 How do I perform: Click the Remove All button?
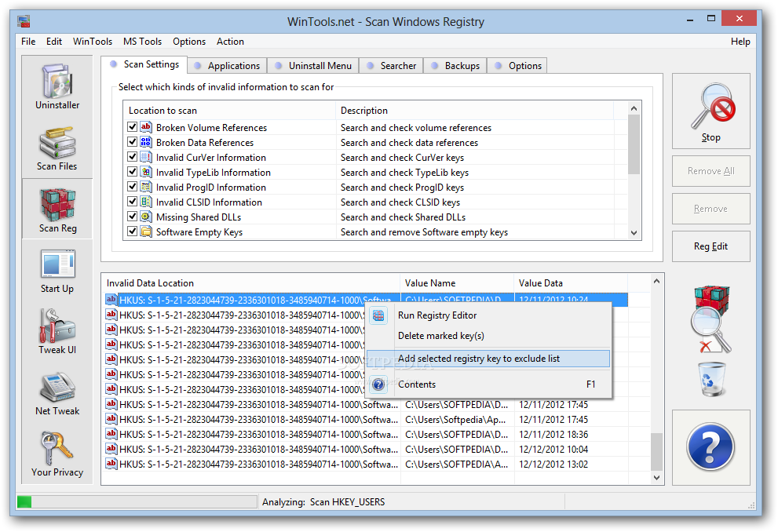710,171
